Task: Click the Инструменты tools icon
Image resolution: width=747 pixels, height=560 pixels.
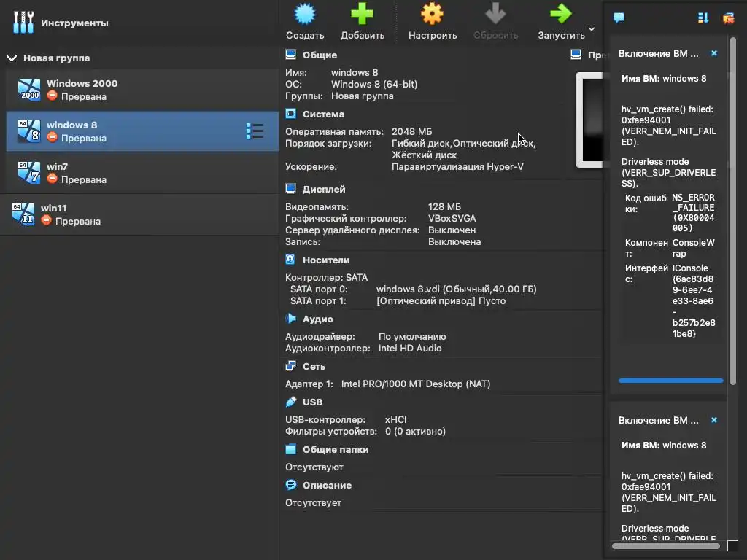Action: coord(23,23)
